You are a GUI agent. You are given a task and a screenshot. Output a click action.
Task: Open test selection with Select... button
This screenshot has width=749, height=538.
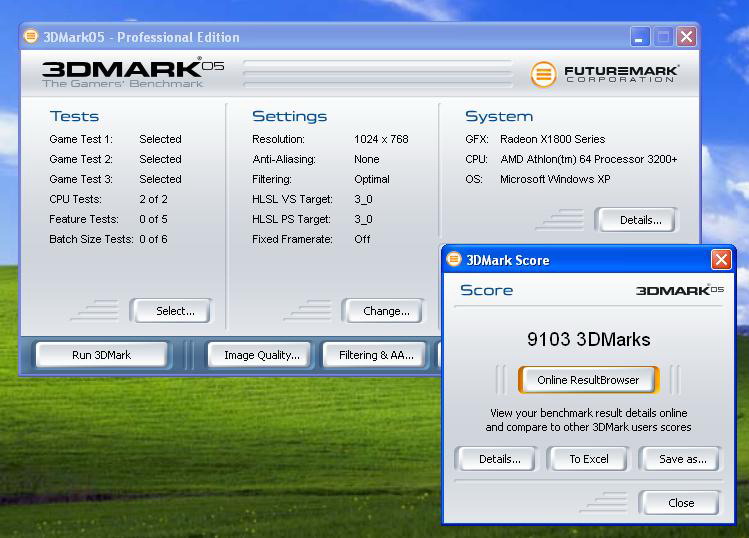(175, 311)
